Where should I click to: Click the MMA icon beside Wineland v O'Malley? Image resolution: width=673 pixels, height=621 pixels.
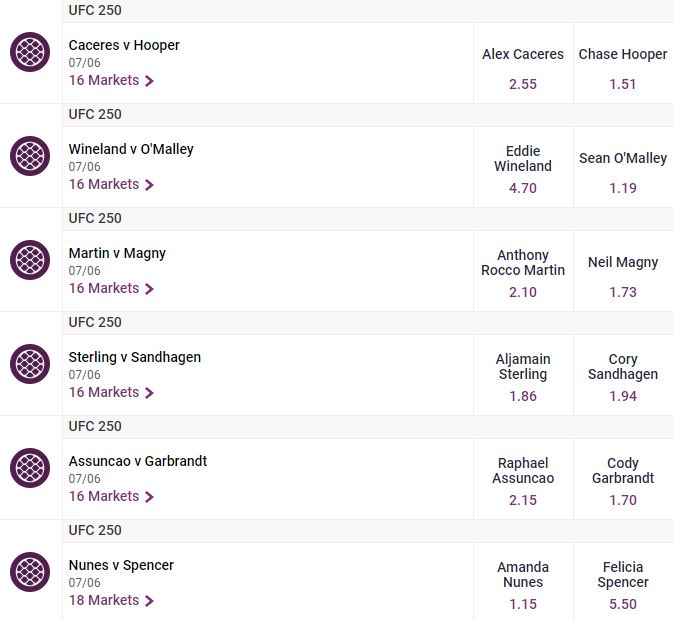pyautogui.click(x=30, y=156)
